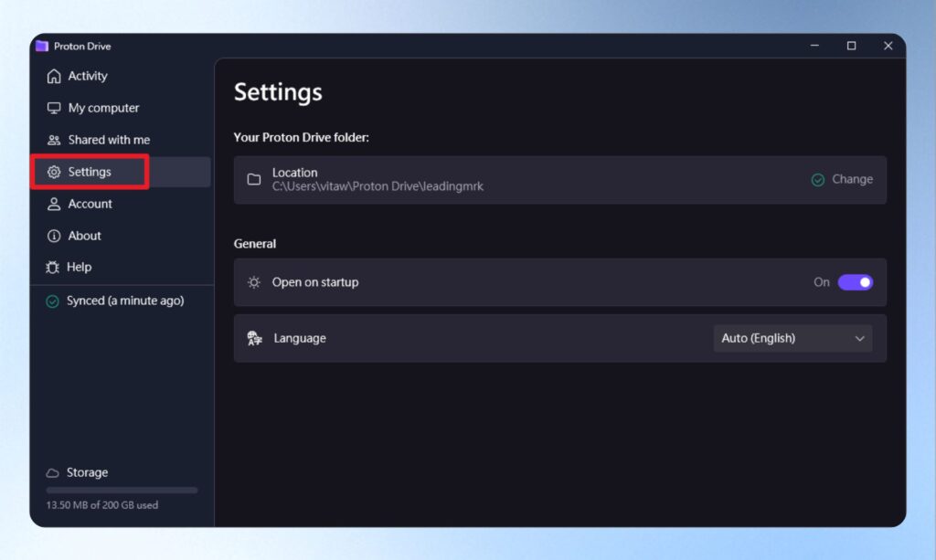Viewport: 936px width, 560px height.
Task: Select Settings in the sidebar
Action: point(122,172)
